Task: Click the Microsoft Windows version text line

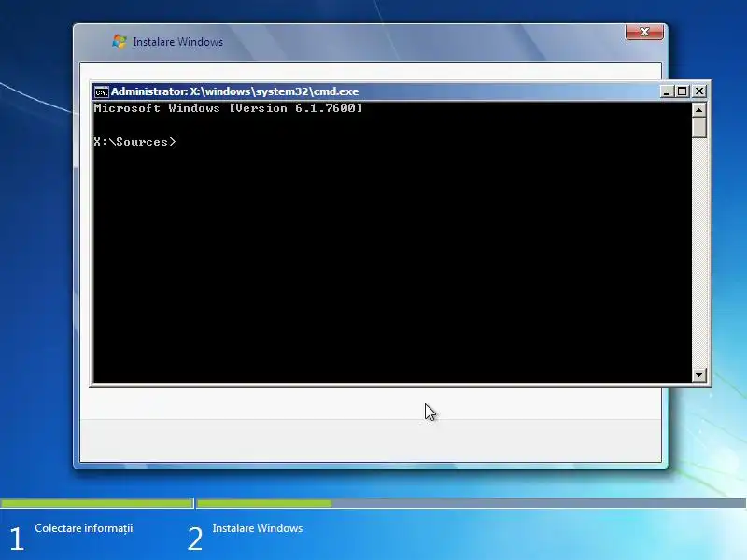Action: coord(228,108)
